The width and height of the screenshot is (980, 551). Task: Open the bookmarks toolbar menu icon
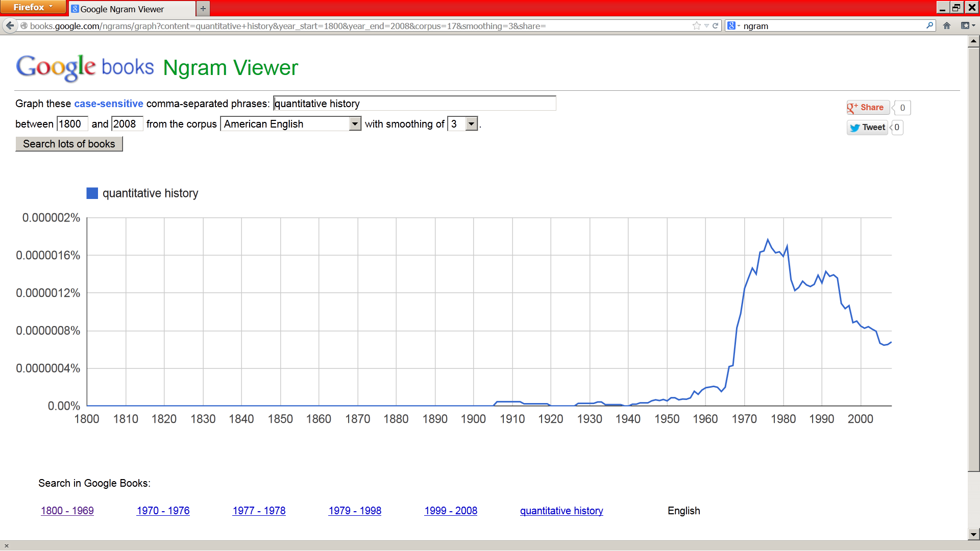tap(967, 26)
